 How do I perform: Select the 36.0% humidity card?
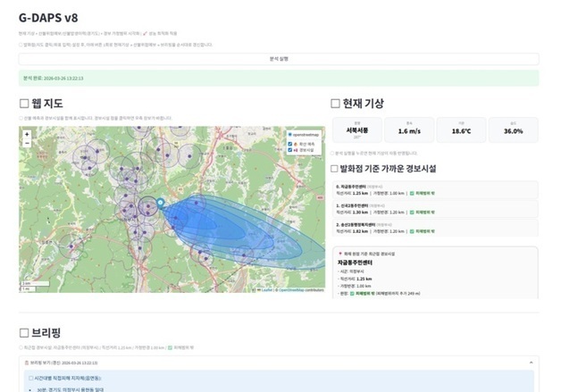(514, 130)
